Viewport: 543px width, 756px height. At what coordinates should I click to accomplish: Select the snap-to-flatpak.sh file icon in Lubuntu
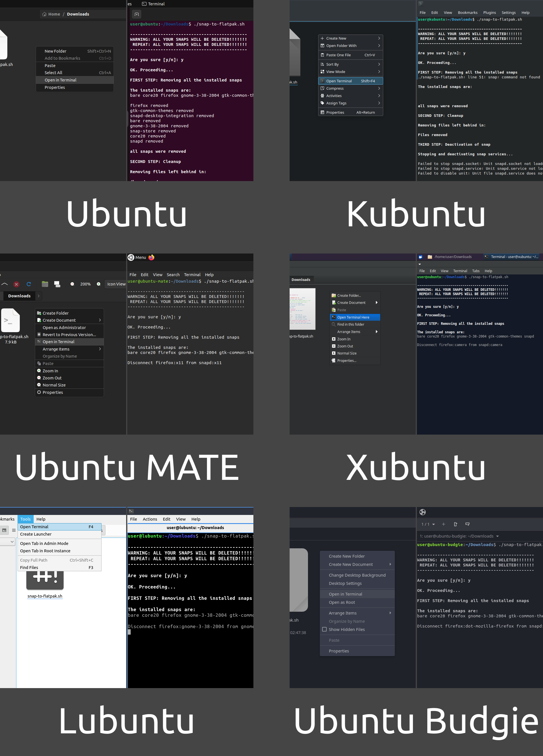coord(45,580)
